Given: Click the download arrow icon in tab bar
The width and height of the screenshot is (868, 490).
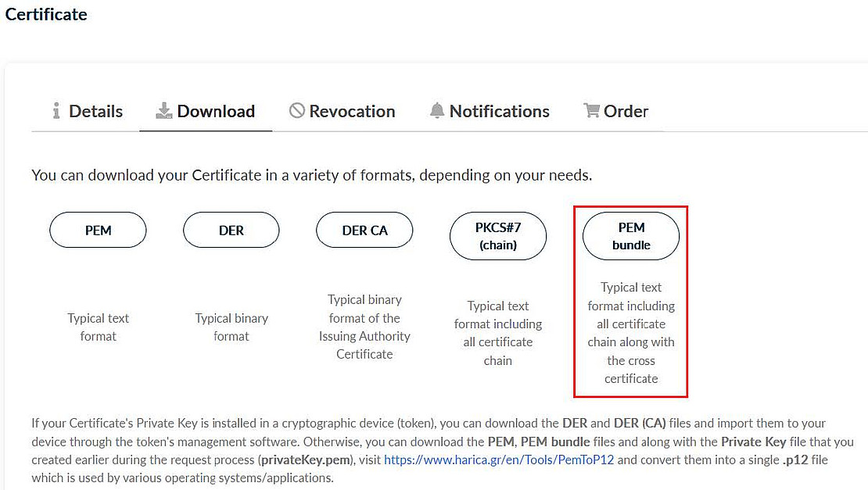Looking at the screenshot, I should [x=163, y=111].
